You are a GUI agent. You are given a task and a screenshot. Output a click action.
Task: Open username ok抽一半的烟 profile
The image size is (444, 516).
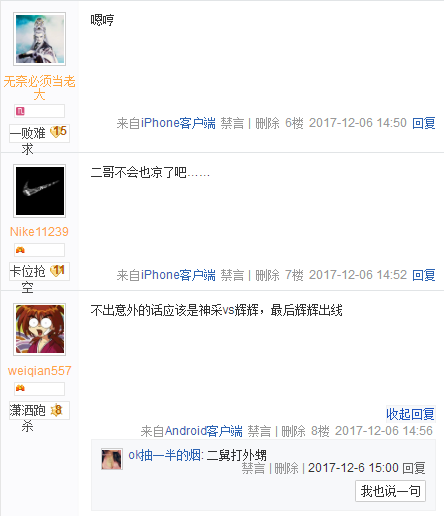(164, 455)
